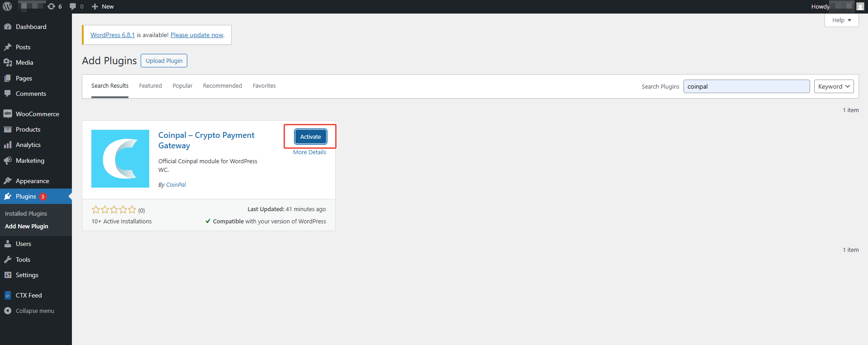
Task: Switch to the Featured plugins tab
Action: click(x=150, y=86)
